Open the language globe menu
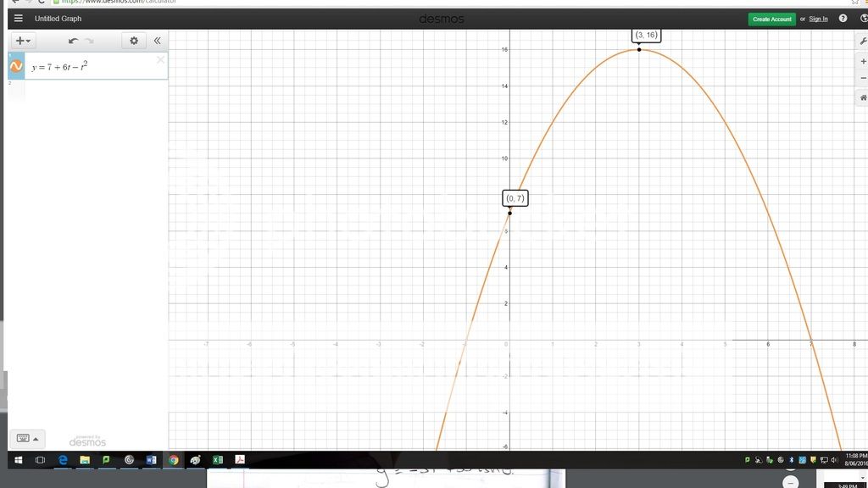Viewport: 868px width, 488px height. [x=864, y=19]
